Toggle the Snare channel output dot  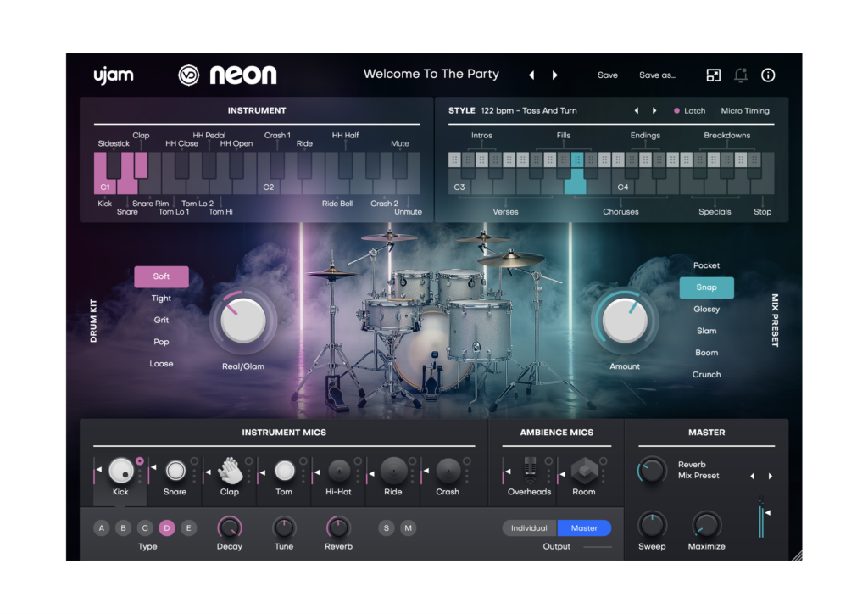click(194, 460)
